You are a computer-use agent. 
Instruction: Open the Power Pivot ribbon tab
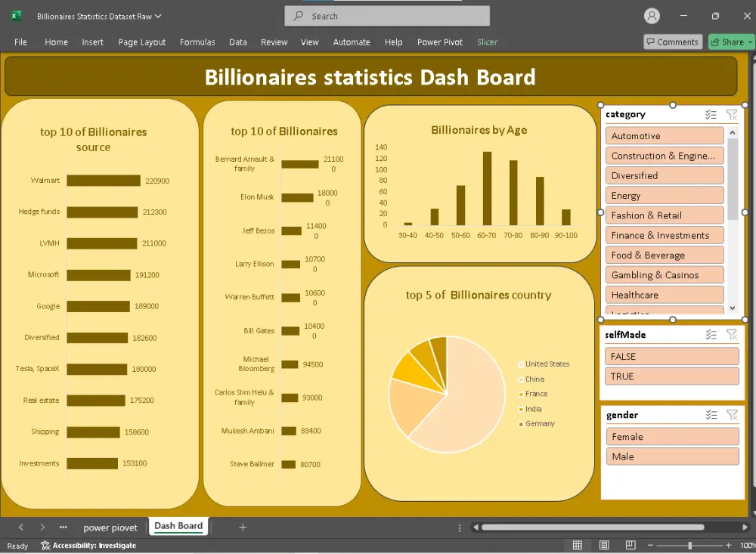tap(440, 42)
